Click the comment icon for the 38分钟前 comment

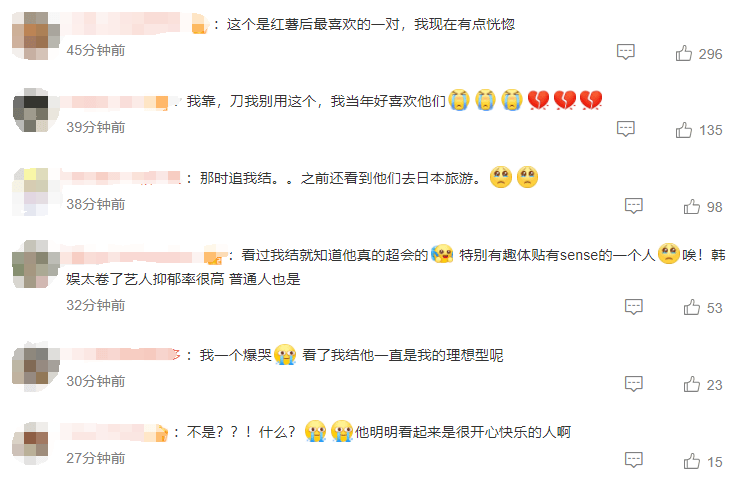pyautogui.click(x=634, y=205)
